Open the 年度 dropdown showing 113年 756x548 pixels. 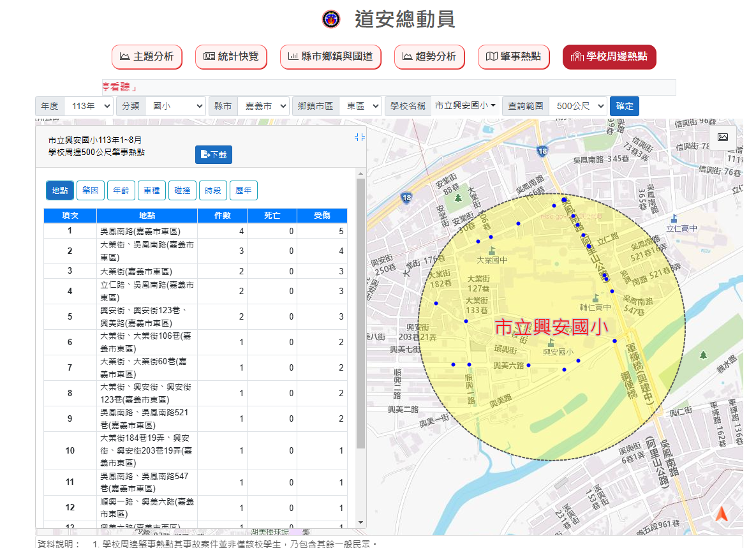pyautogui.click(x=89, y=106)
